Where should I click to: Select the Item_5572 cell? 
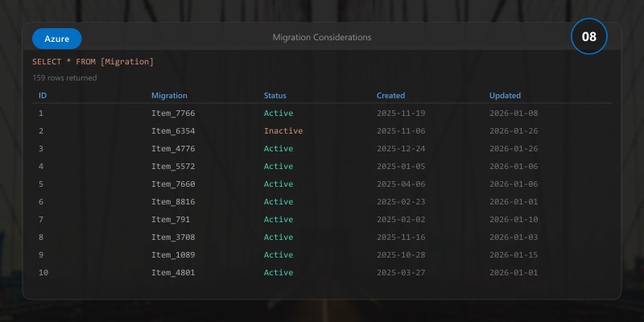pos(173,167)
